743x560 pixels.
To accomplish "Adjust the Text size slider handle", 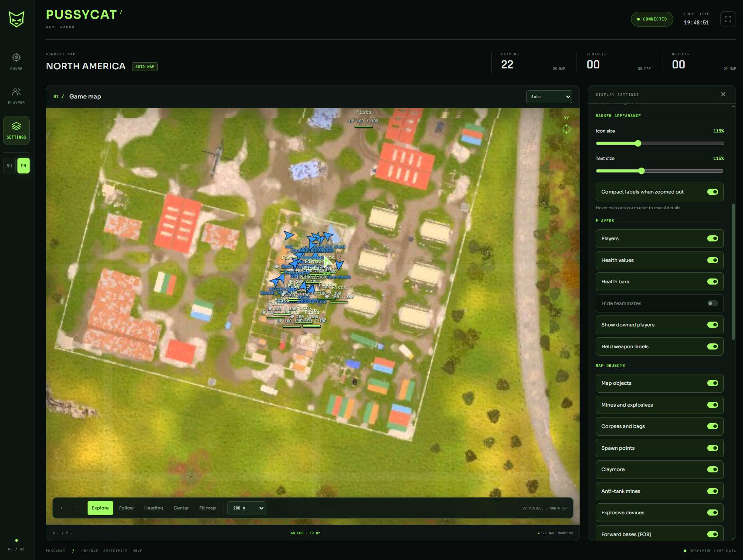I will [641, 171].
